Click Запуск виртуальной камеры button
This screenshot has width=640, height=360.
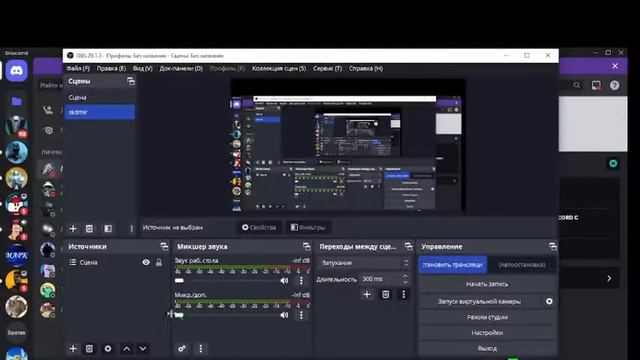[x=479, y=302]
